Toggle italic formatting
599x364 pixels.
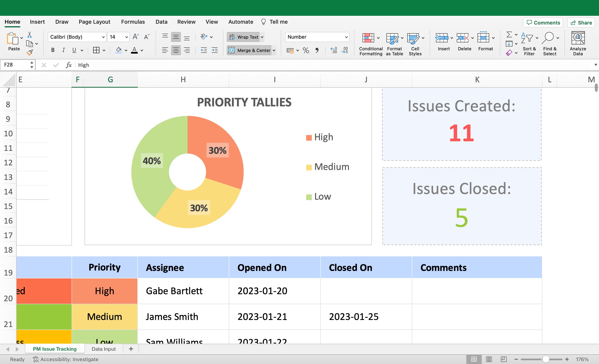(63, 50)
